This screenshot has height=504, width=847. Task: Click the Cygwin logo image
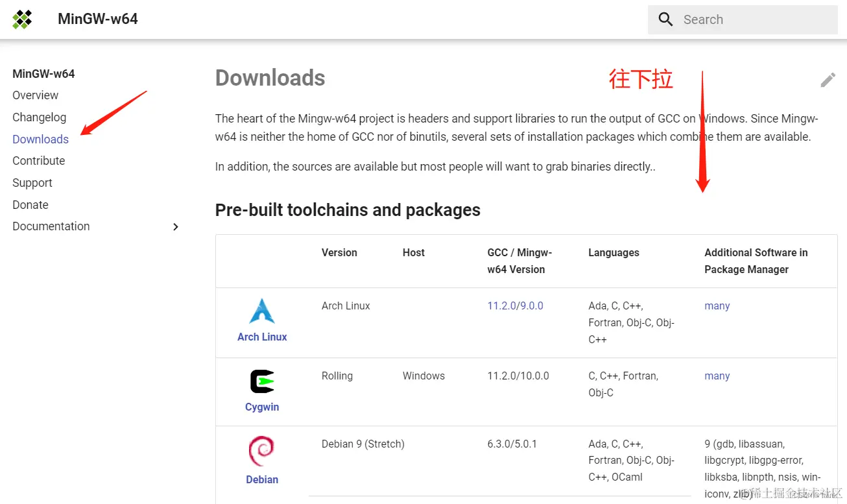point(262,381)
